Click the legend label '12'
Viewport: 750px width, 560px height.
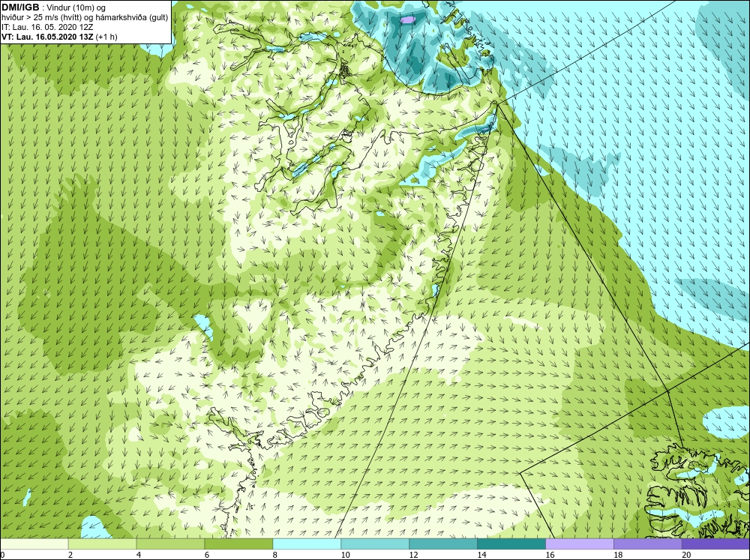[x=414, y=555]
